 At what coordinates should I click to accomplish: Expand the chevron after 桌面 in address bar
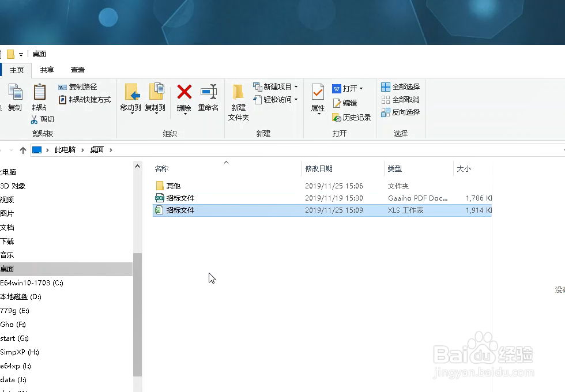111,150
